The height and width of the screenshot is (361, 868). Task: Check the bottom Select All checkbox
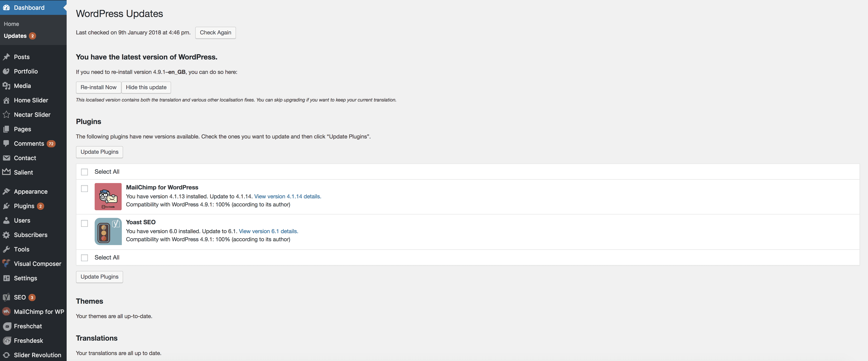pyautogui.click(x=85, y=258)
